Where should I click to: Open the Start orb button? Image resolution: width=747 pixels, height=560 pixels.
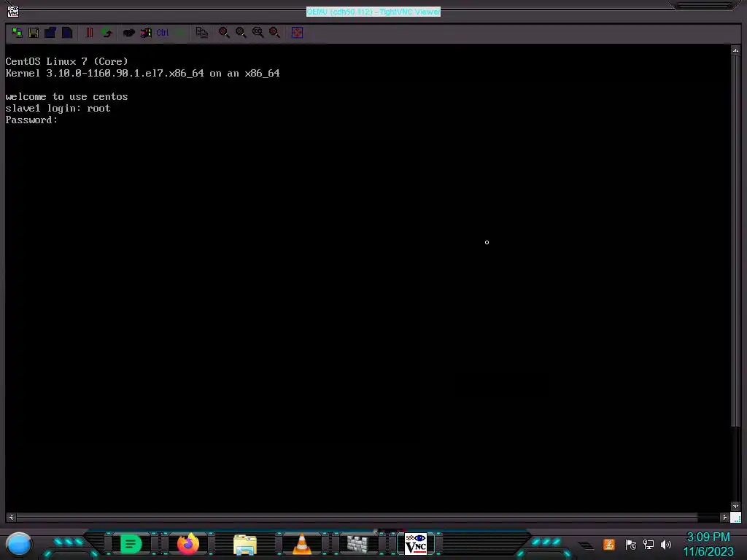point(18,544)
